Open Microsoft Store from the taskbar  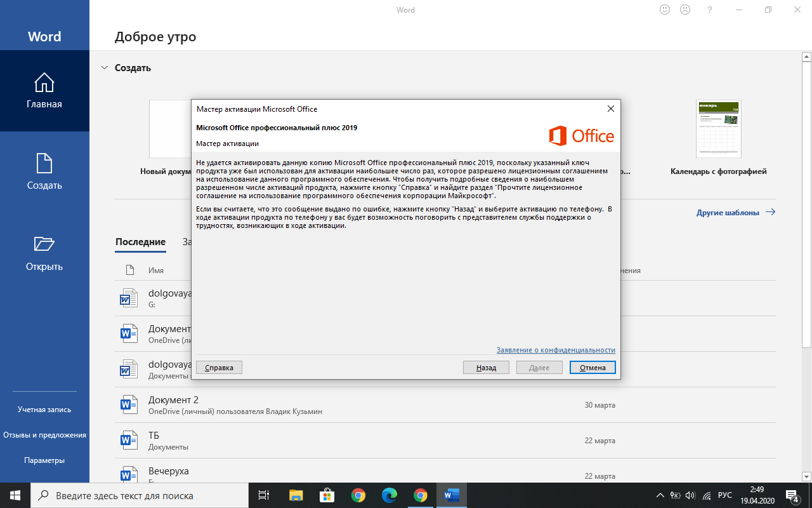coord(327,495)
